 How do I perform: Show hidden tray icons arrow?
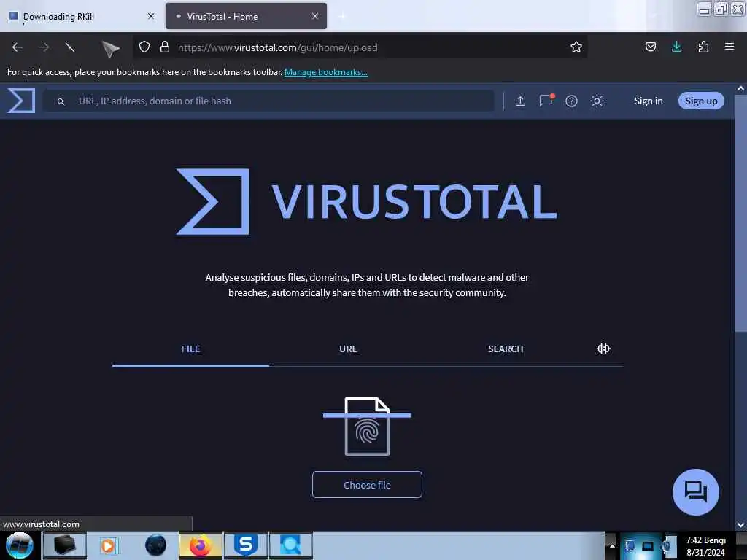click(612, 545)
